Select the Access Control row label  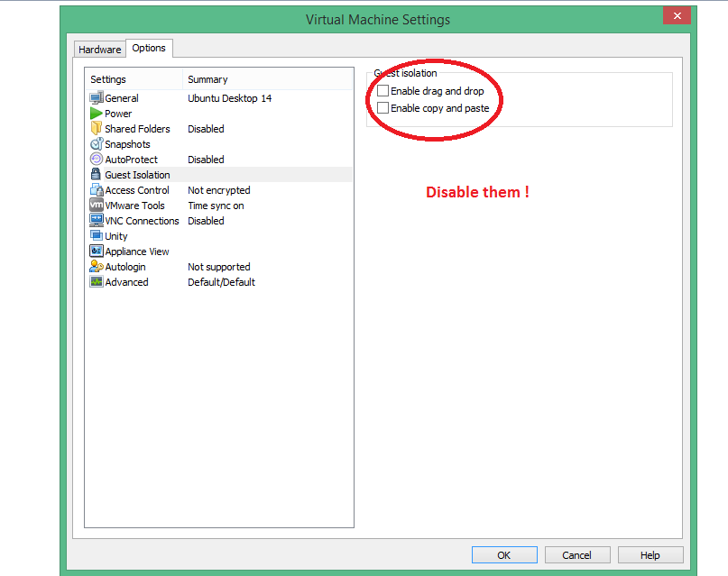pyautogui.click(x=137, y=190)
